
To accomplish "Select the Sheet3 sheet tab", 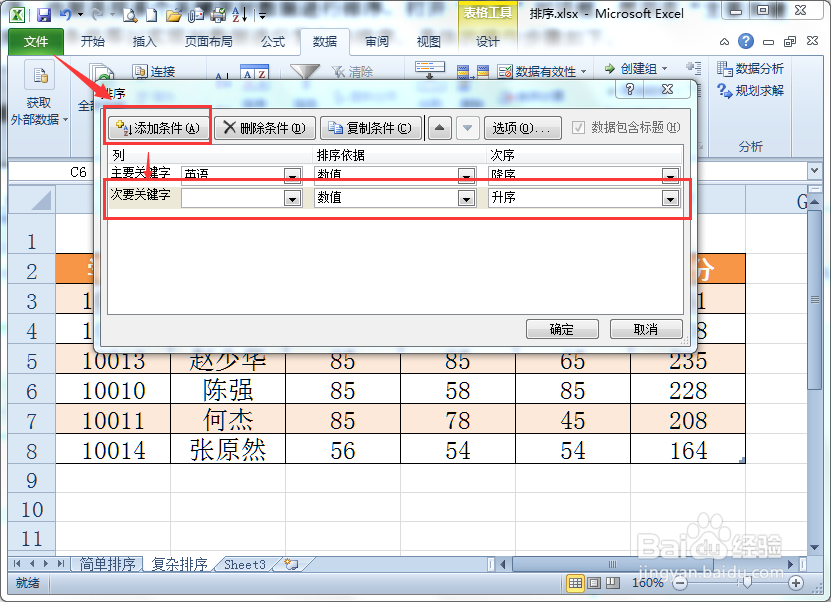I will click(x=244, y=564).
